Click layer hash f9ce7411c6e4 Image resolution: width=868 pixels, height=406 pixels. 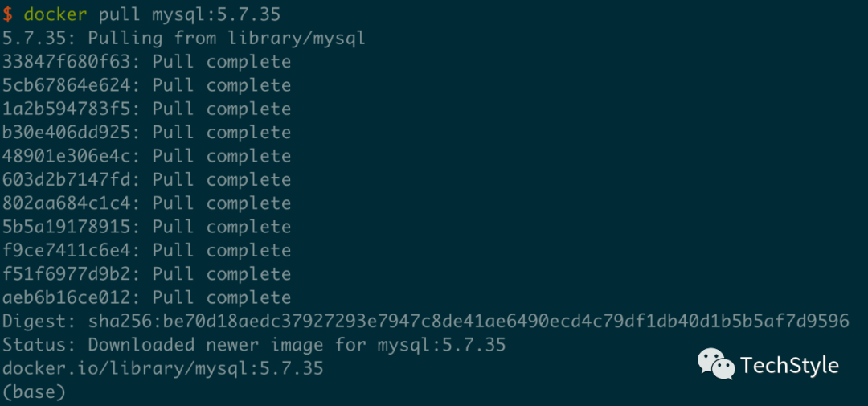[71, 250]
